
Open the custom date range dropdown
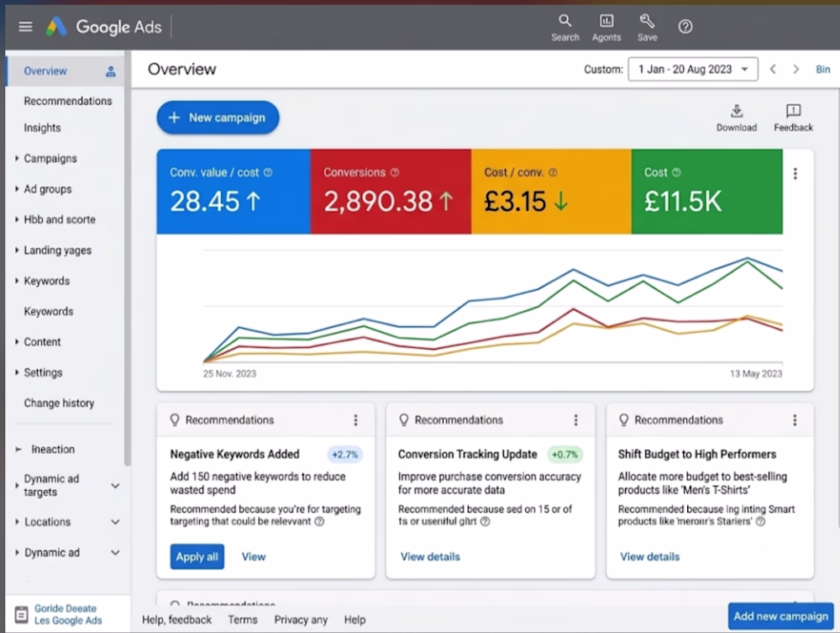[693, 69]
